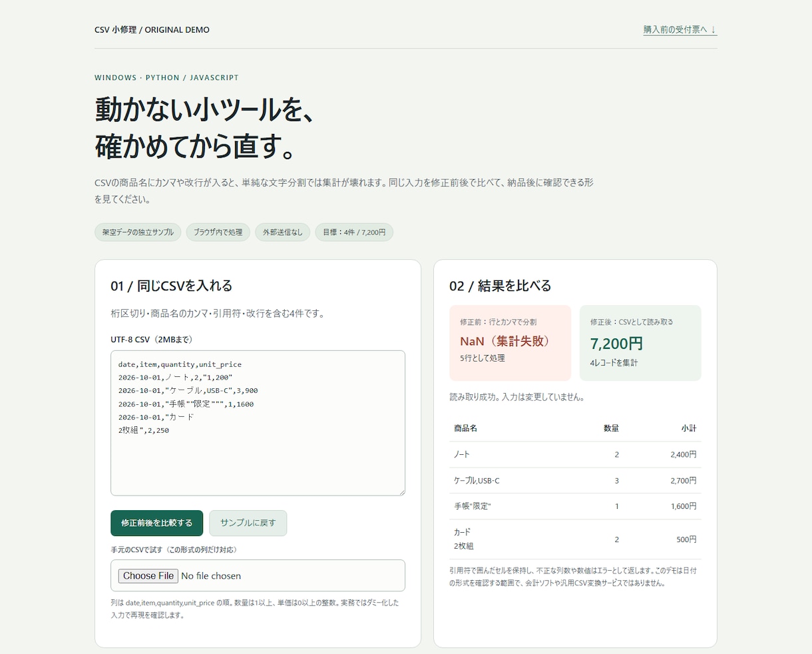Click the Choose File button
The width and height of the screenshot is (812, 654).
click(148, 575)
